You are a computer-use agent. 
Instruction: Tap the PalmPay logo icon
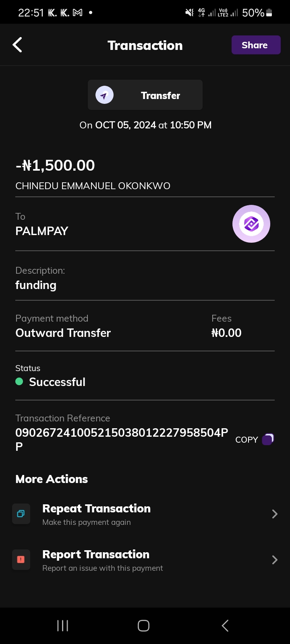pos(251,224)
